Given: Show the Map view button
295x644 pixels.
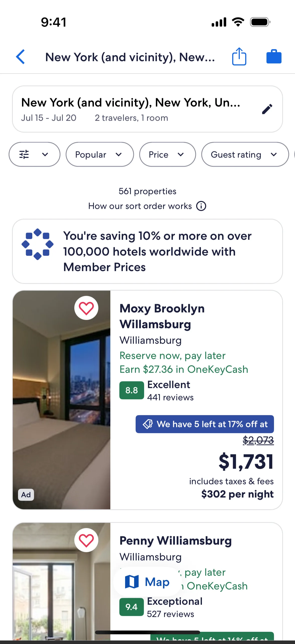Looking at the screenshot, I should pos(147,582).
